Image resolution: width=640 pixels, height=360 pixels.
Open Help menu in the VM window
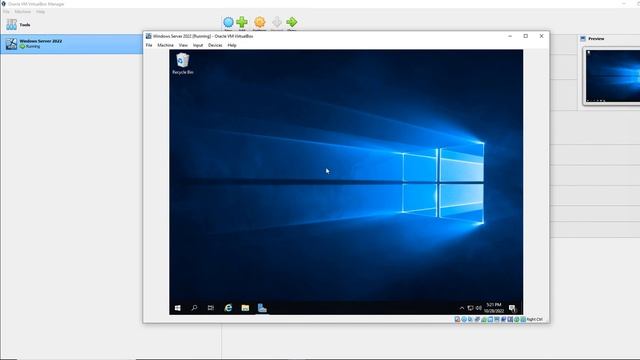coord(232,45)
